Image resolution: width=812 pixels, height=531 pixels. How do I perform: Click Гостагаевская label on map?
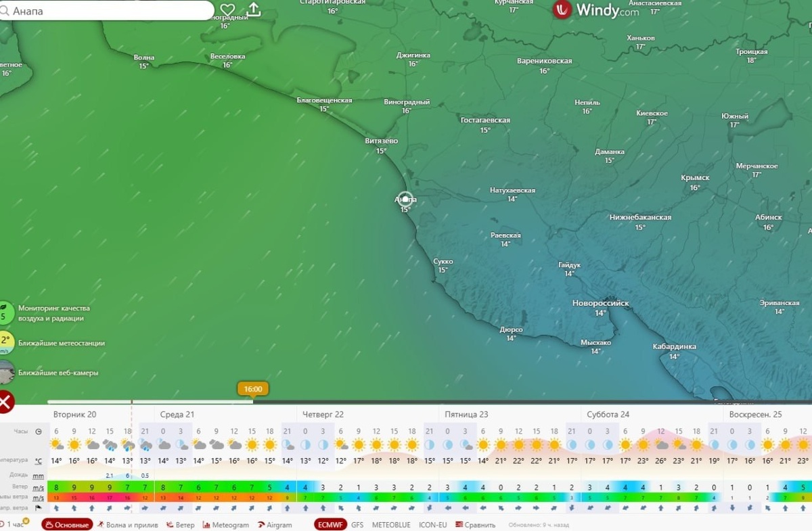[x=485, y=120]
